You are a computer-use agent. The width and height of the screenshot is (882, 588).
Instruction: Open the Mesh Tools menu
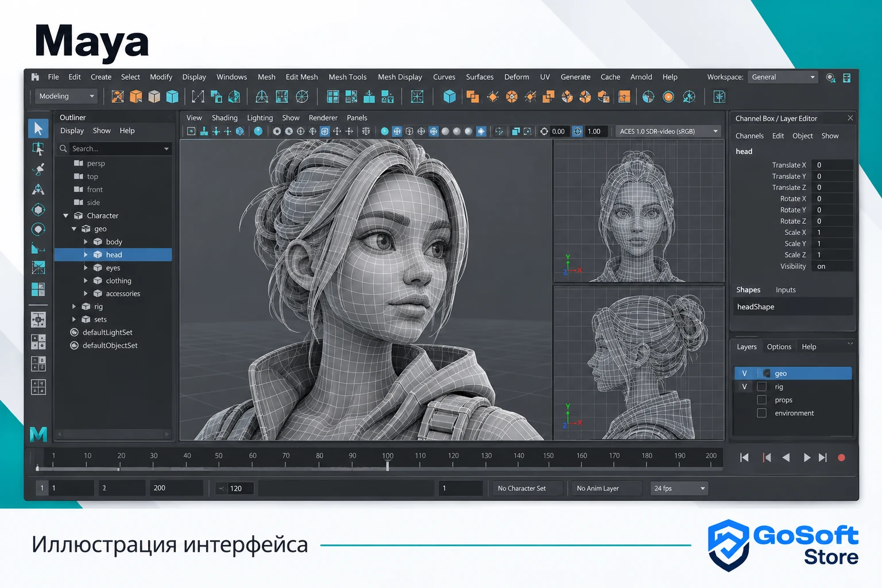pyautogui.click(x=347, y=77)
